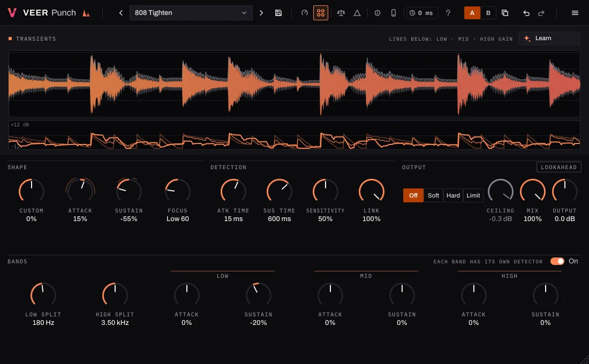Click the CEILING knob
Viewport: 589px width, 364px height.
(x=501, y=191)
